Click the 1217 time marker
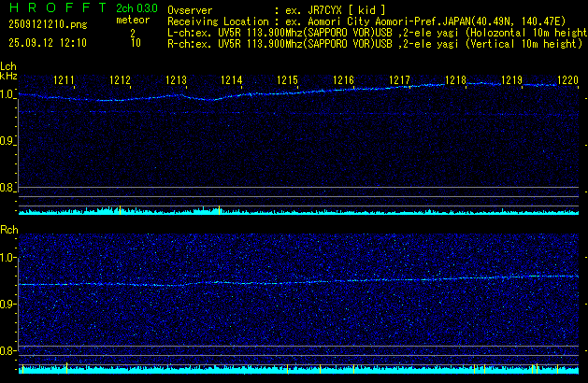 399,80
